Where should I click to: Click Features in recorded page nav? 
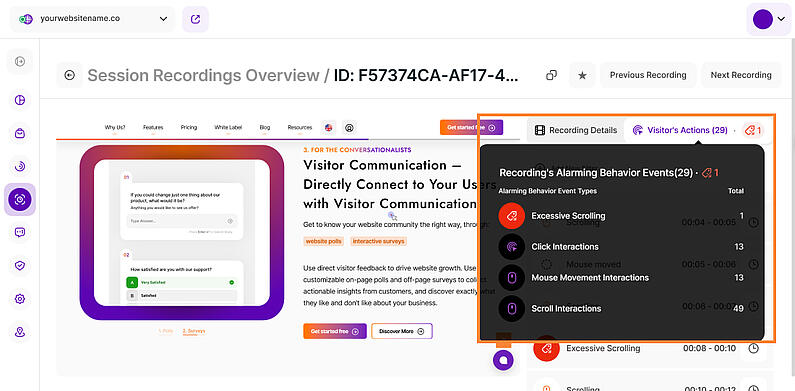[153, 127]
